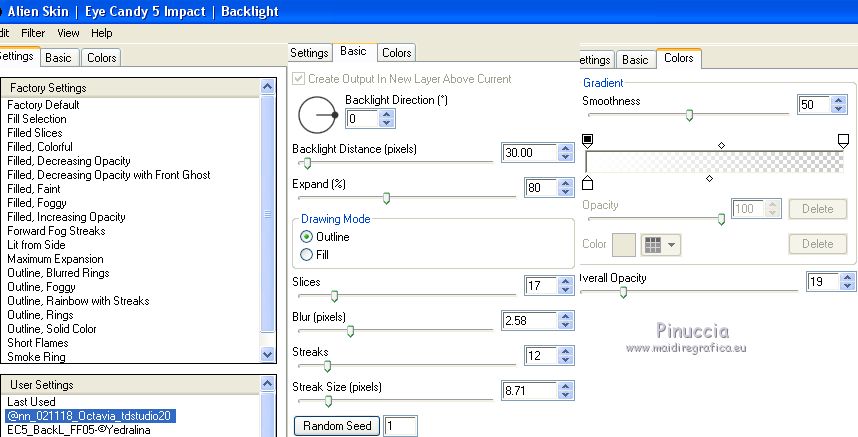Screen dimensions: 858x437
Task: Click the Backlight Direction value field
Action: pyautogui.click(x=363, y=119)
